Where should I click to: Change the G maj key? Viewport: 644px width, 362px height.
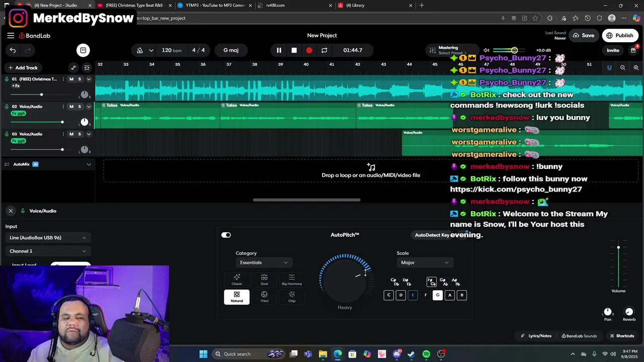231,50
